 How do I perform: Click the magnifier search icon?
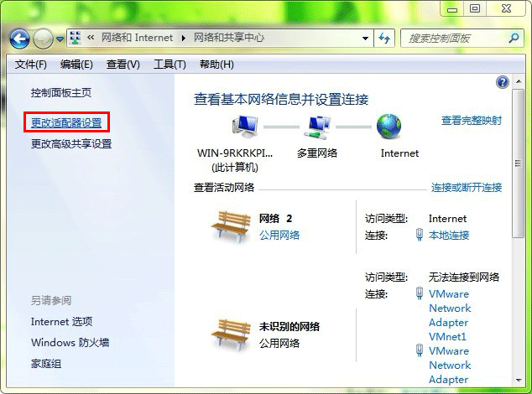tap(514, 38)
